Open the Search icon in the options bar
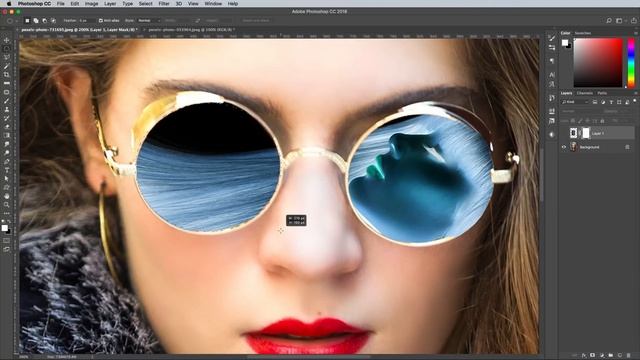The height and width of the screenshot is (360, 640). [609, 20]
